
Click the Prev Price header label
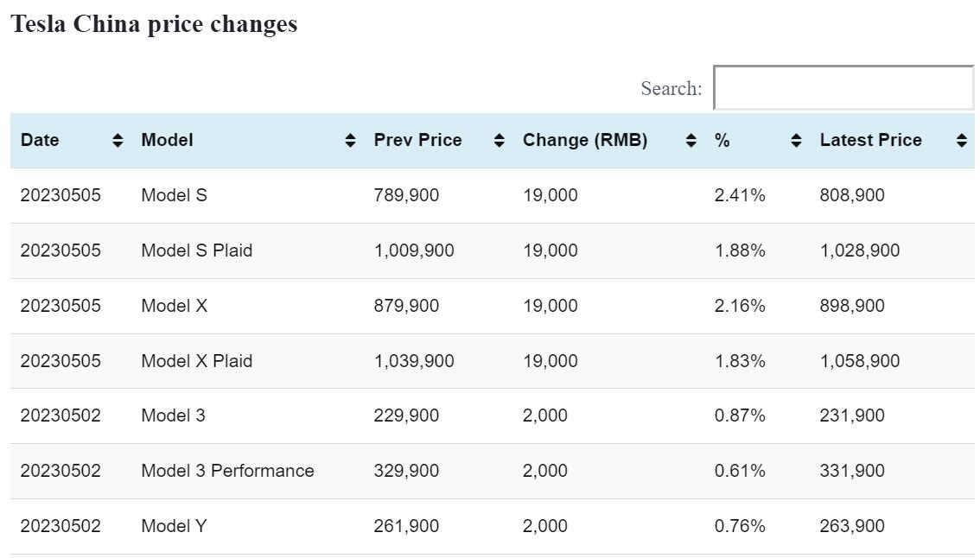point(417,140)
